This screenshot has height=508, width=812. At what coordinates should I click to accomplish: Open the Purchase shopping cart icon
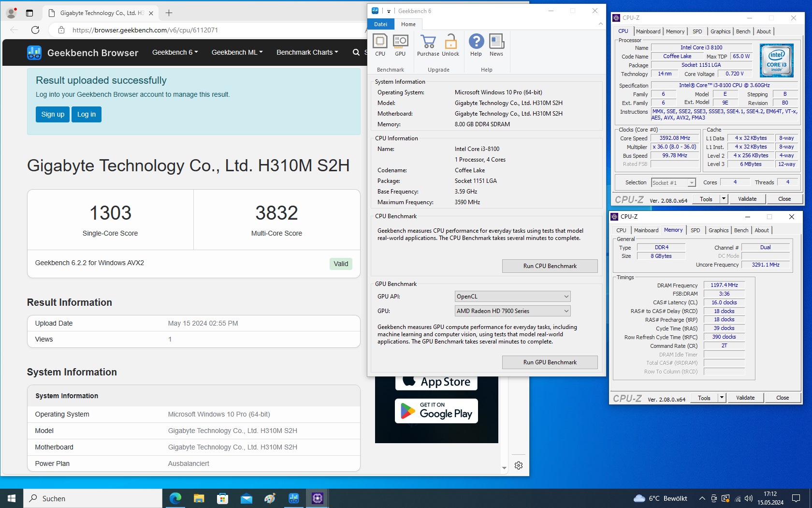tap(428, 41)
